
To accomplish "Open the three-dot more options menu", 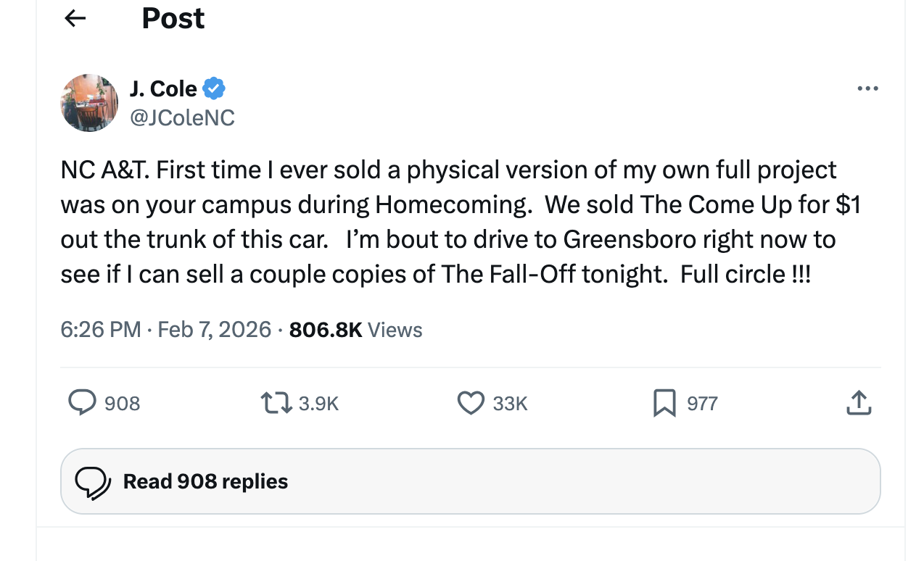I will pyautogui.click(x=867, y=89).
